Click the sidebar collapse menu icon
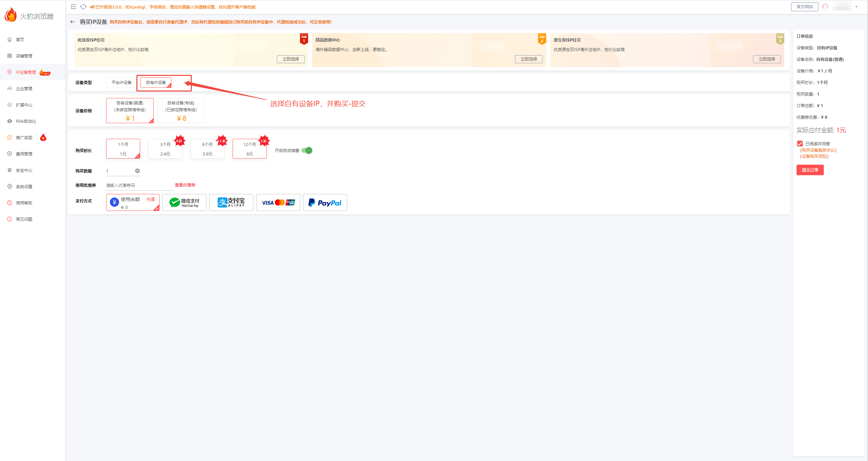868x461 pixels. point(73,7)
